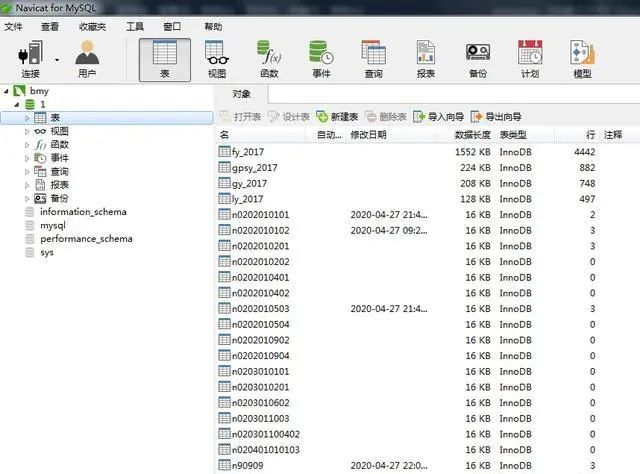Open the 工具 menu
The image size is (640, 474).
click(x=135, y=27)
